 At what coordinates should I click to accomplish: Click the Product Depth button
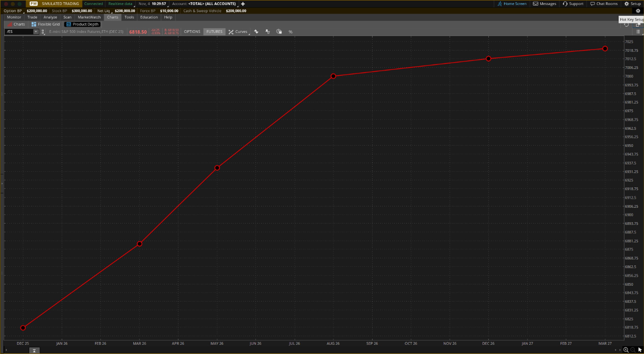coord(82,24)
